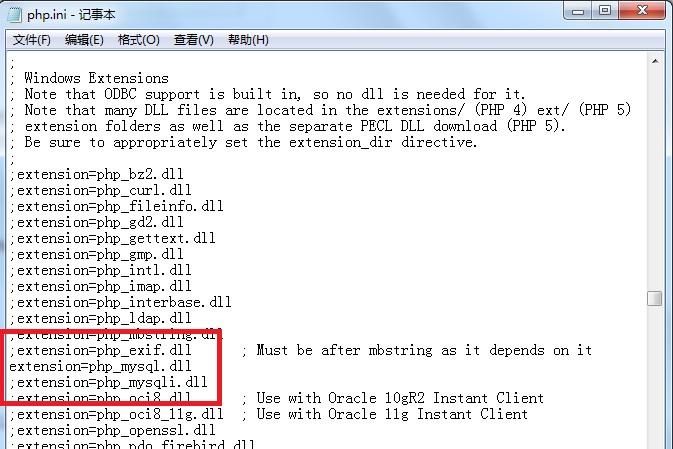This screenshot has width=673, height=449.
Task: Maximize the php.ini Notepad window
Action: tap(605, 10)
